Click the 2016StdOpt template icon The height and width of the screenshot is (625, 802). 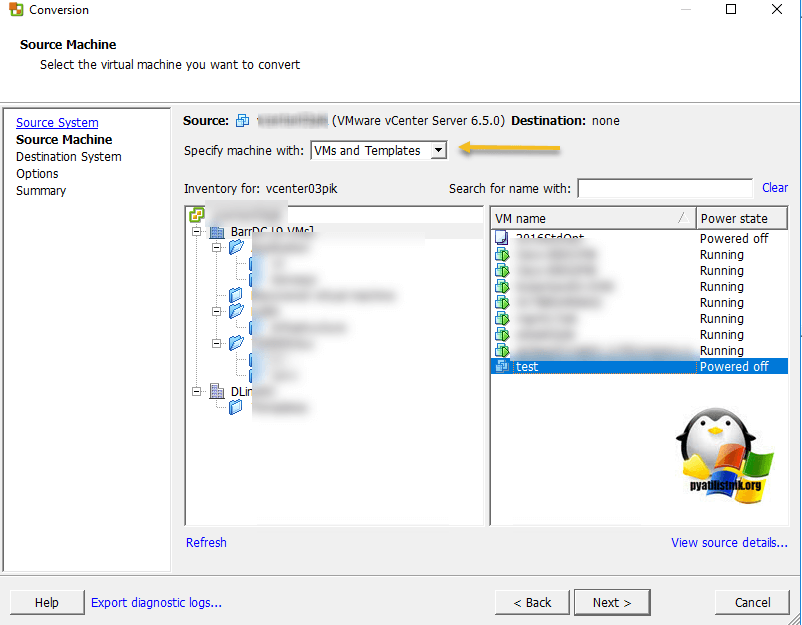(x=502, y=239)
